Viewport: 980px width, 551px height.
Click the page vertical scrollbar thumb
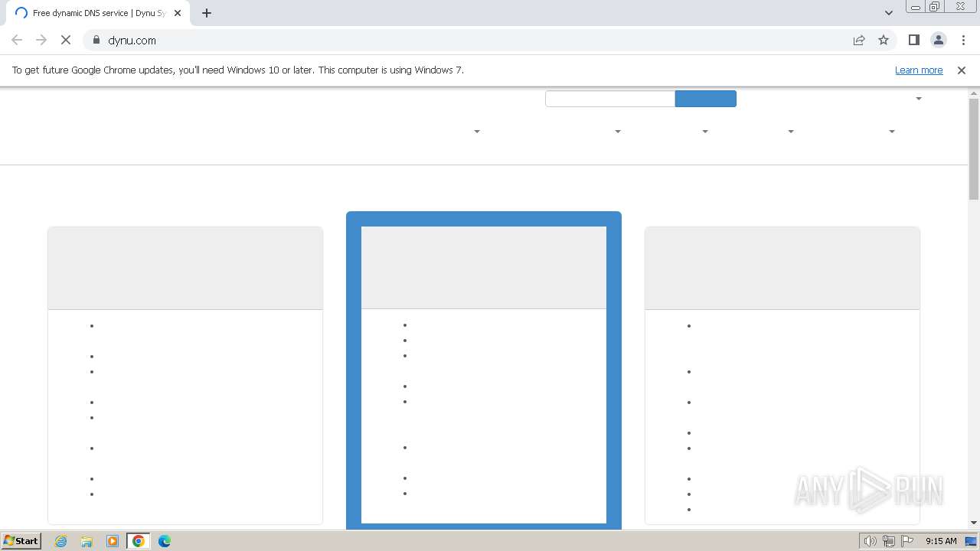coord(974,149)
